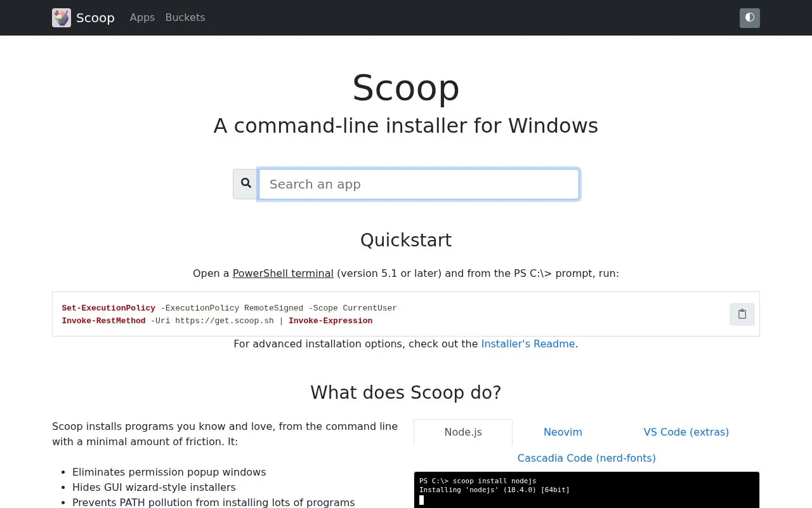Click the magnifying glass search icon

pyautogui.click(x=246, y=184)
